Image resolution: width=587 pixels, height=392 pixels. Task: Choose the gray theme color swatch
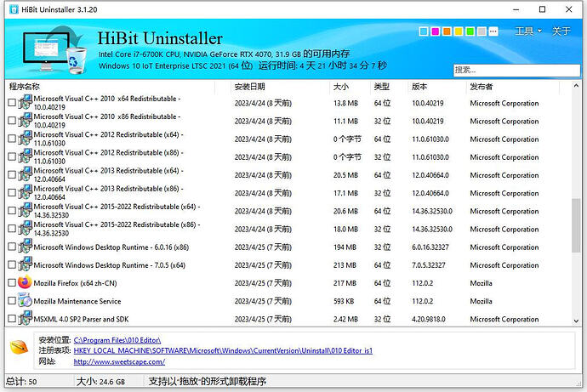pos(482,31)
